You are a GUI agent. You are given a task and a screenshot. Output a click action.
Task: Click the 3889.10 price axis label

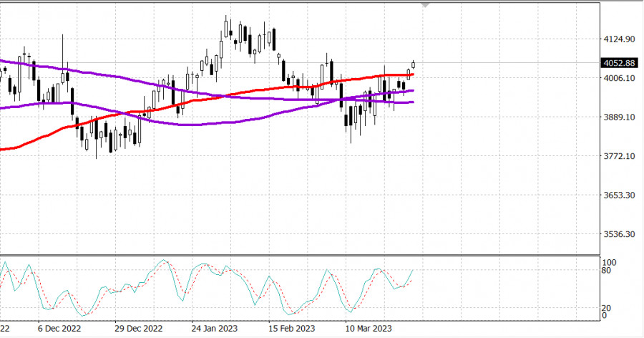coord(620,117)
